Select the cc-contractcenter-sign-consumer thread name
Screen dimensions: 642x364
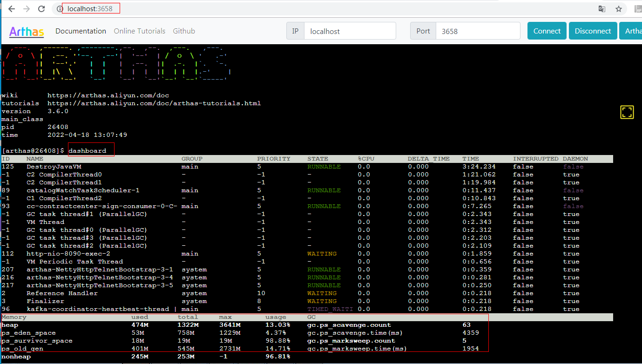click(x=102, y=206)
